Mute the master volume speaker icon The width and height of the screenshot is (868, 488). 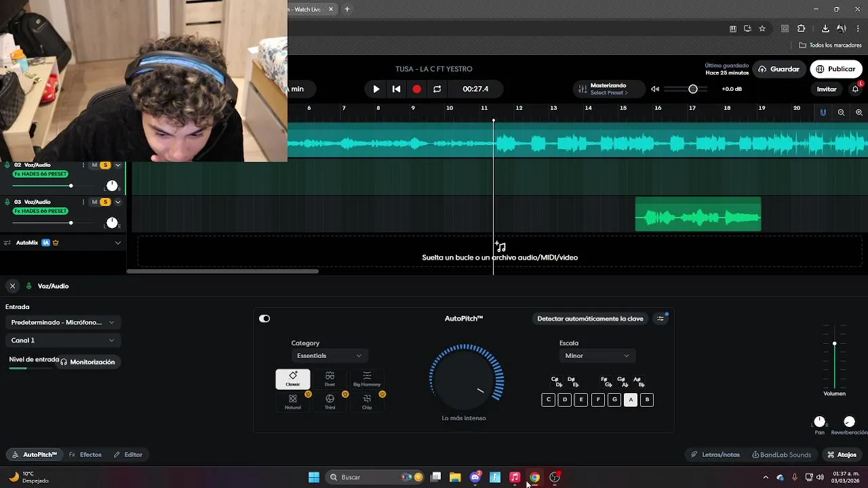(x=655, y=89)
